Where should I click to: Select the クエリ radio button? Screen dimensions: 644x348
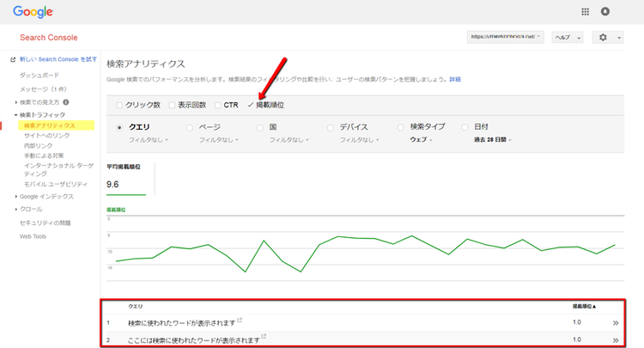[119, 128]
